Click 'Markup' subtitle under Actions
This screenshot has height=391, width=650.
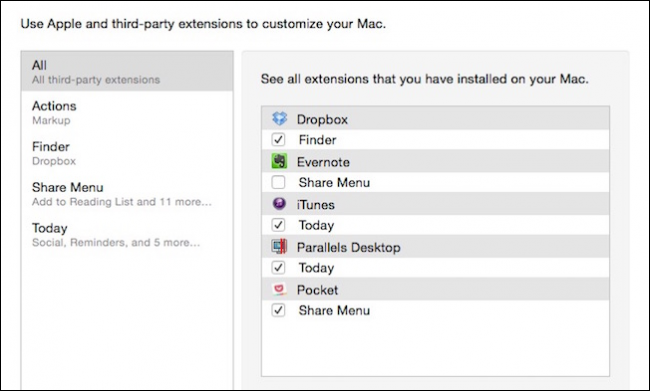pos(51,121)
